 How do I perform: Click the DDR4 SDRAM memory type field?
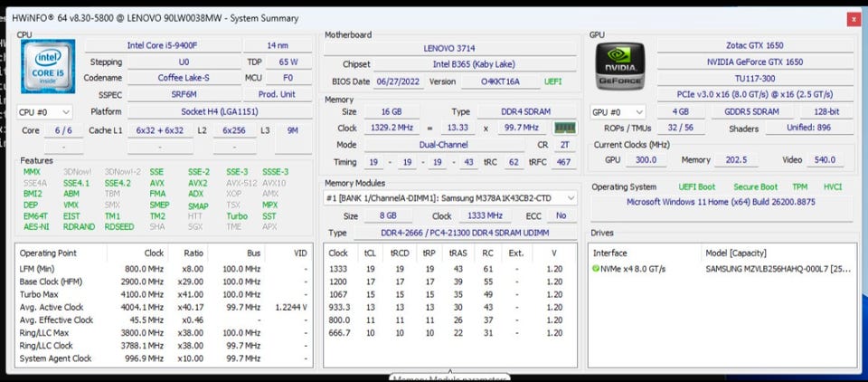(x=526, y=112)
